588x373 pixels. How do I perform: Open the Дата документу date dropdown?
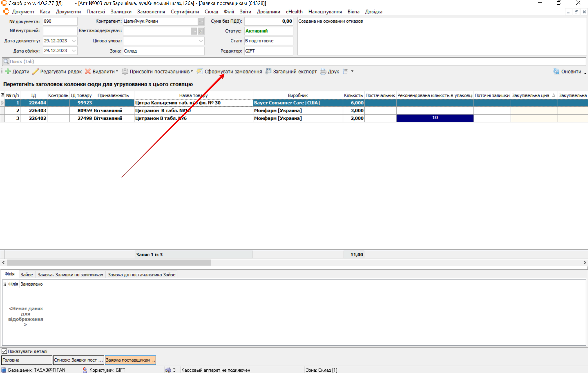point(74,41)
